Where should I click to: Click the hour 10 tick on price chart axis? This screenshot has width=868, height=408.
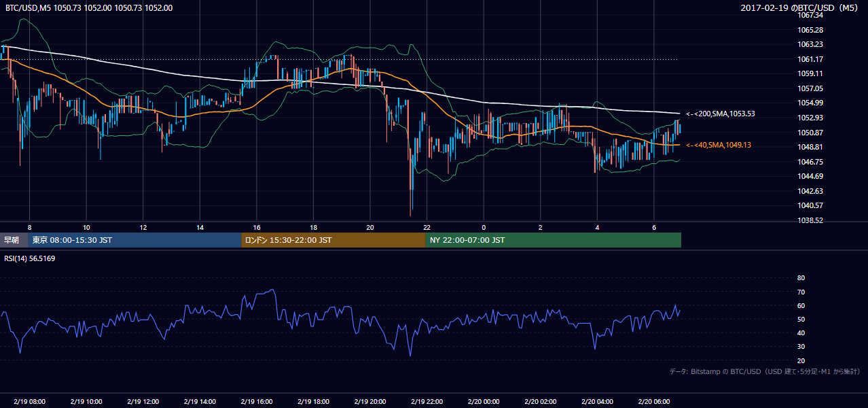click(x=86, y=227)
